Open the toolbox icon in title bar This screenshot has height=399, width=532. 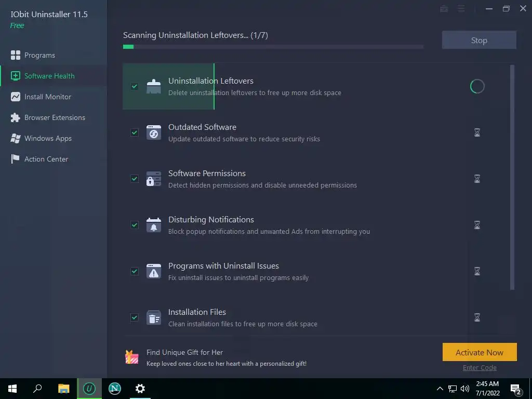[x=444, y=9]
